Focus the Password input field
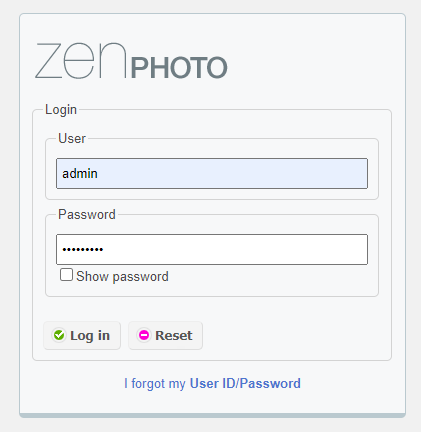 pos(212,250)
